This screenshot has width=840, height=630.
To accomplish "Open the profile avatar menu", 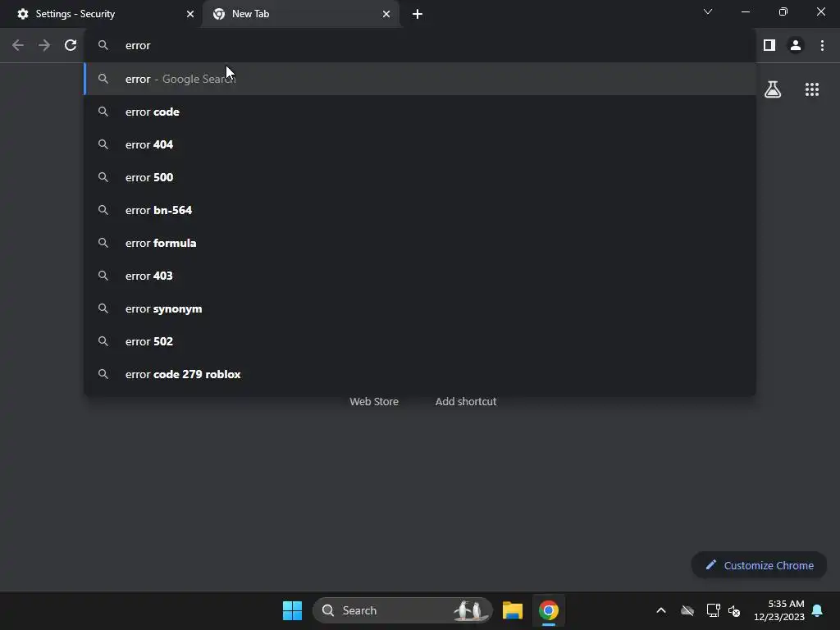I will click(796, 46).
